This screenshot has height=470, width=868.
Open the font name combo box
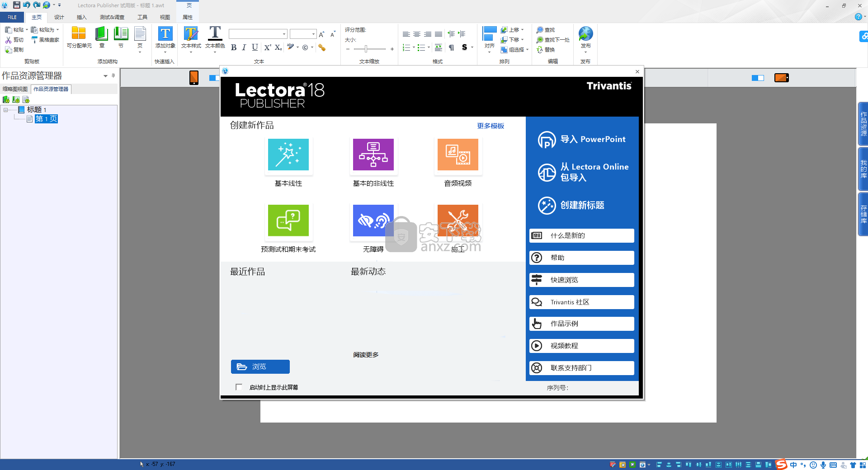pos(258,34)
